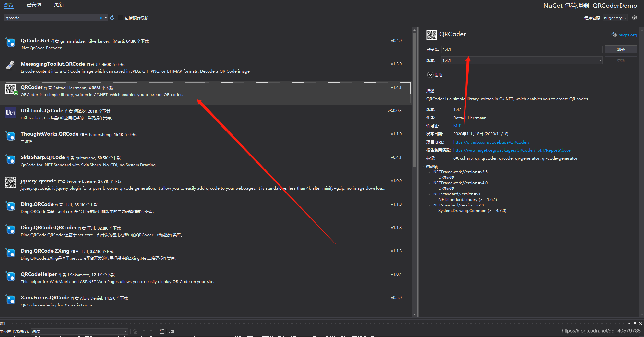
Task: Click the Ding.QRCode.QRCoder package icon
Action: pyautogui.click(x=10, y=229)
